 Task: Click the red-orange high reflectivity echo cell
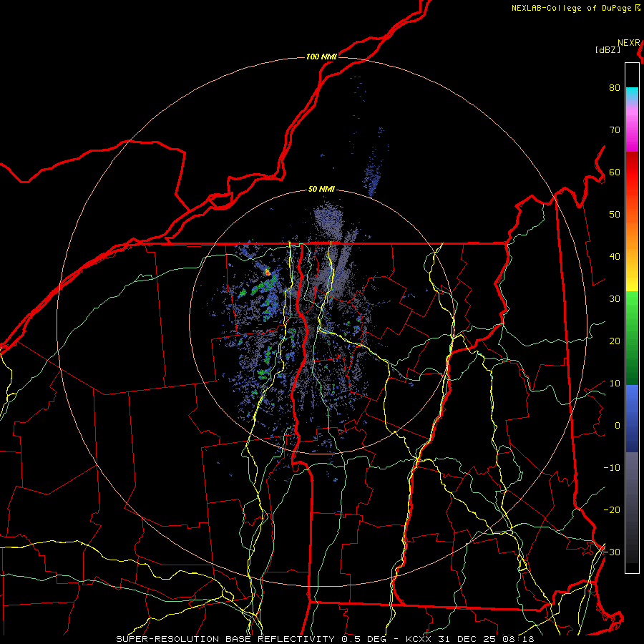point(268,272)
